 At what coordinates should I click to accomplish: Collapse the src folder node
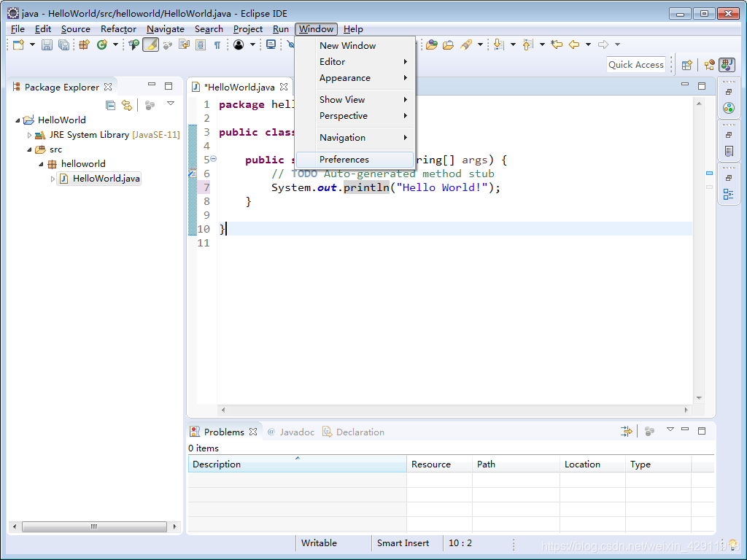tap(29, 149)
